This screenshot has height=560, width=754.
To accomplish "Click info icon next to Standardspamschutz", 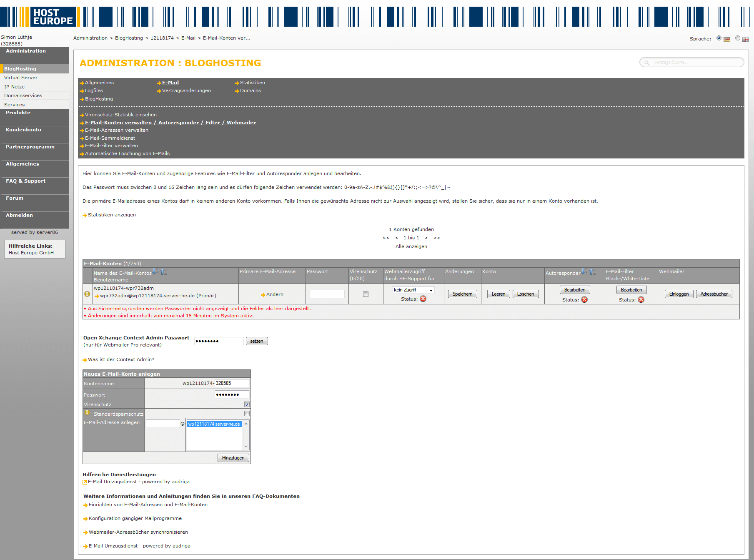I will tap(87, 413).
